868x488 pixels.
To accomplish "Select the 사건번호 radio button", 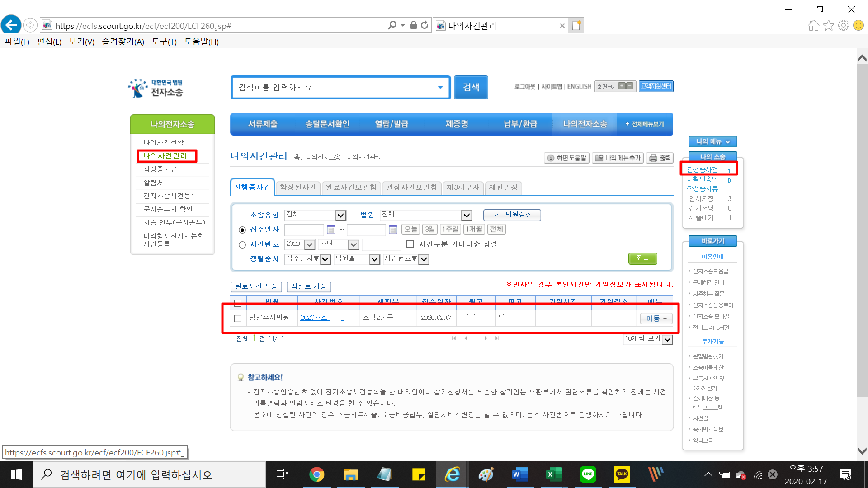I will pyautogui.click(x=242, y=245).
